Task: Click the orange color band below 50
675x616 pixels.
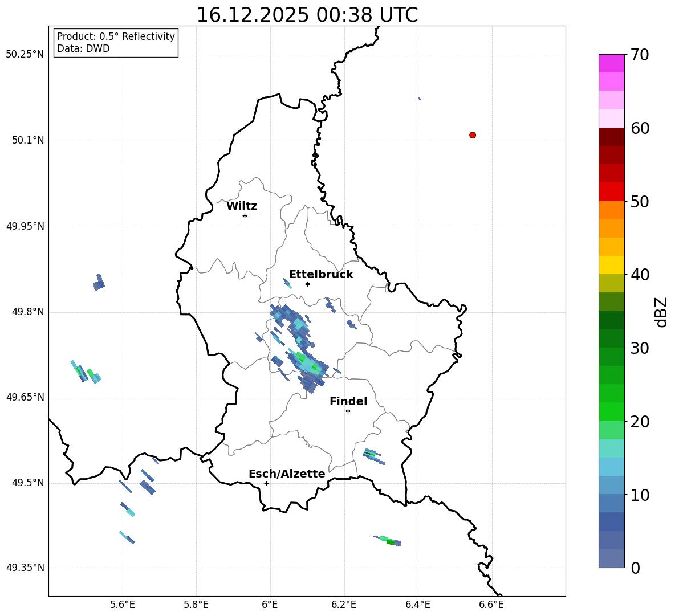Action: click(x=611, y=210)
